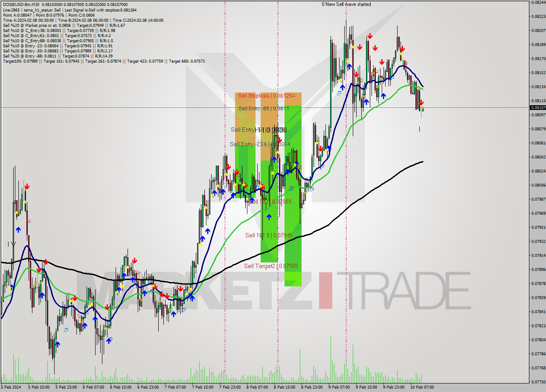The width and height of the screenshot is (546, 392).
Task: Click the 0.08061 price axis value
Action: coord(538,143)
